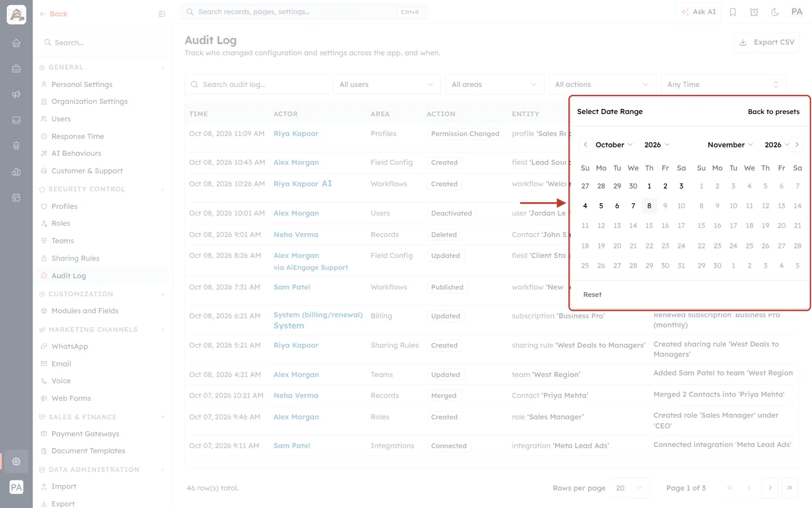812x508 pixels.
Task: Open Modules and Fields in sidebar
Action: coord(85,311)
